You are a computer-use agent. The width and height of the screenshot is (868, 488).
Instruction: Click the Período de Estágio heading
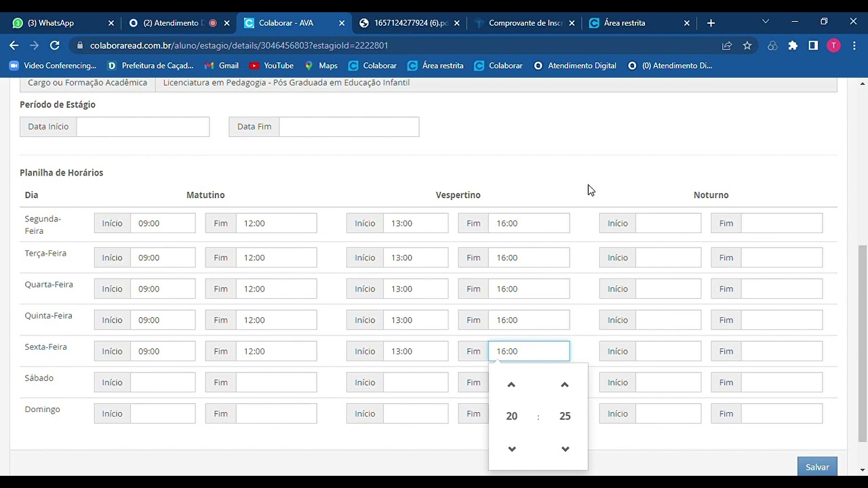coord(58,104)
